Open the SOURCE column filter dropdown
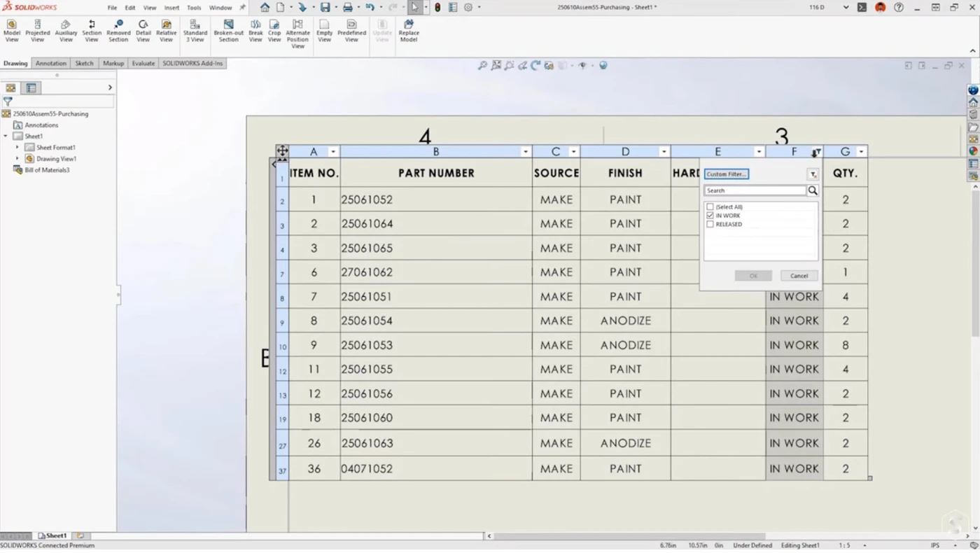The width and height of the screenshot is (980, 553). (573, 151)
